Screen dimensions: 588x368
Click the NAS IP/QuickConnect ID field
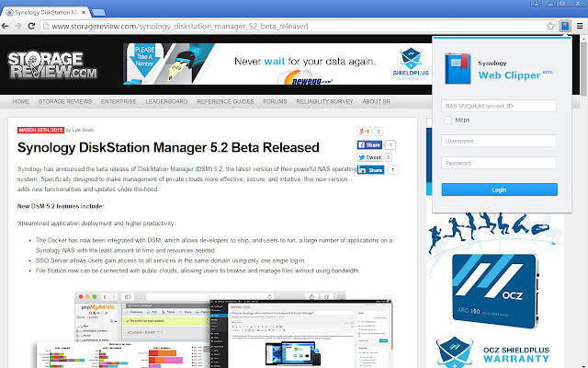[499, 106]
